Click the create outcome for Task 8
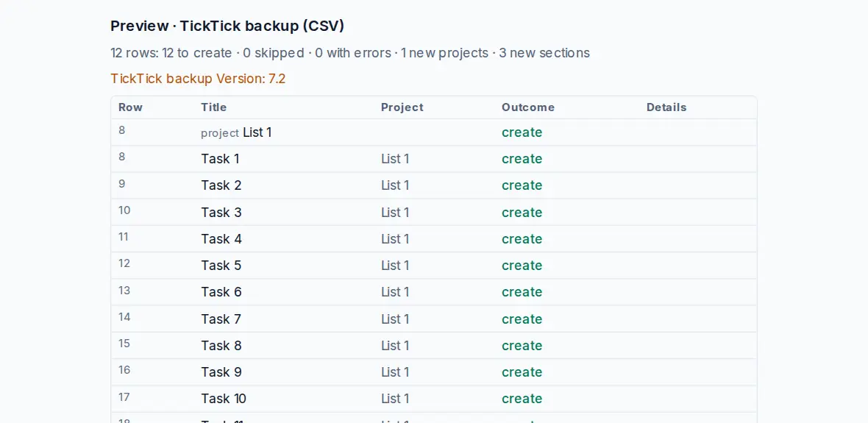This screenshot has width=868, height=423. 522,346
